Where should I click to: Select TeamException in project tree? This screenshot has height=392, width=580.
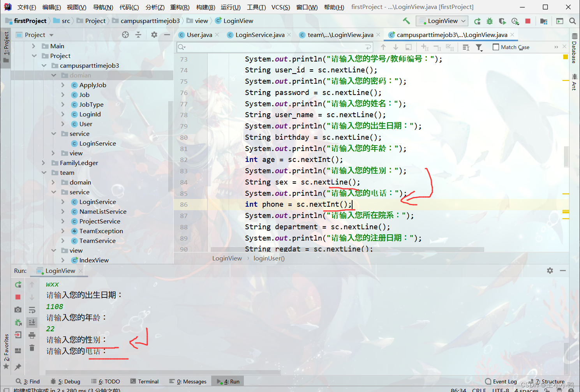pos(101,231)
